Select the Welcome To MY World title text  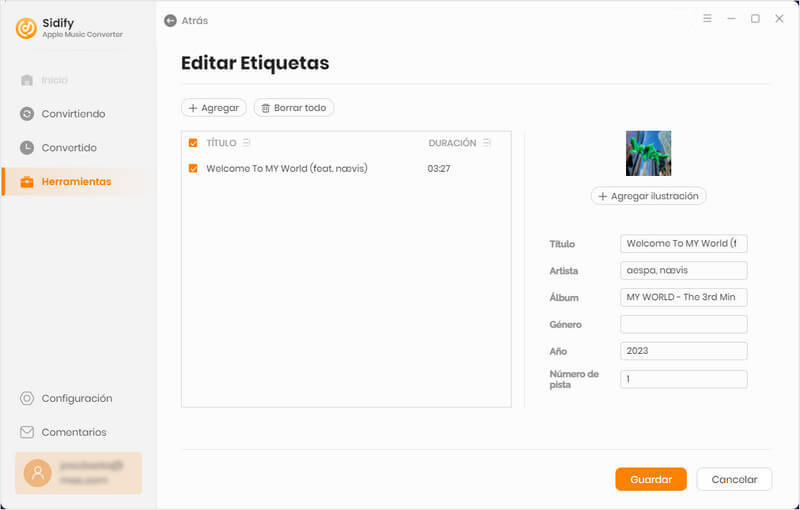[287, 168]
